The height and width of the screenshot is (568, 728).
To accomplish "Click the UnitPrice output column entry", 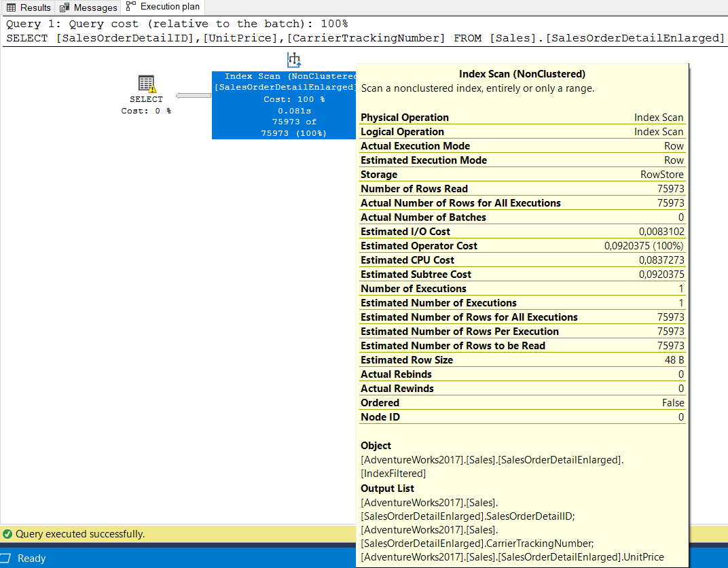I will coord(512,557).
